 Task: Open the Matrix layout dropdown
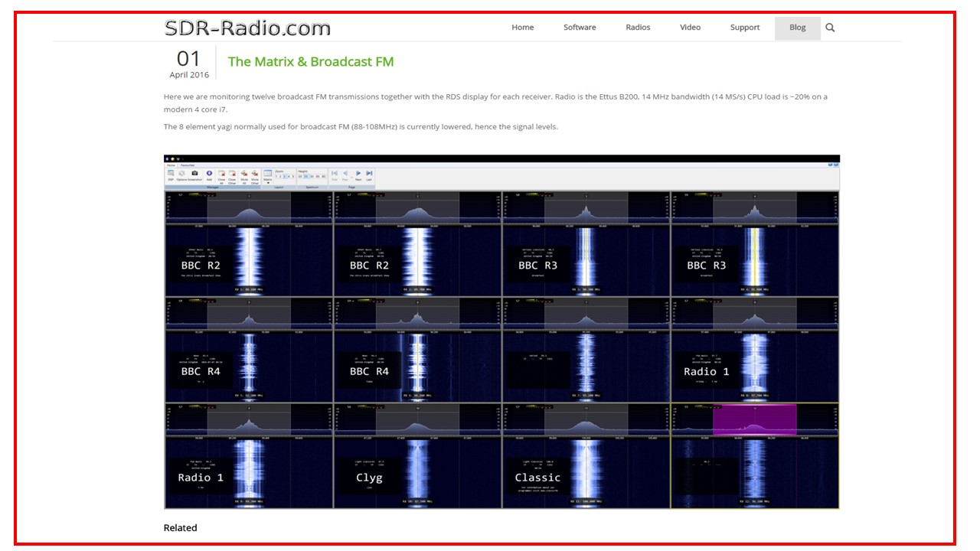(268, 177)
